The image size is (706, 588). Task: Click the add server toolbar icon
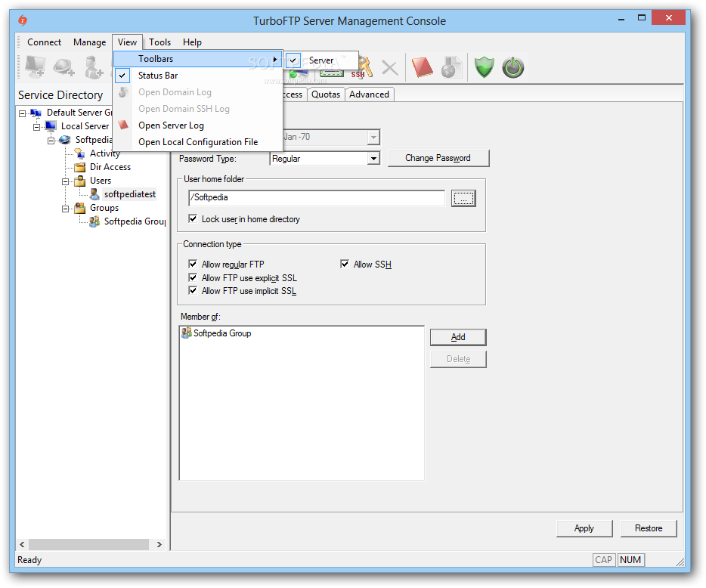[35, 67]
